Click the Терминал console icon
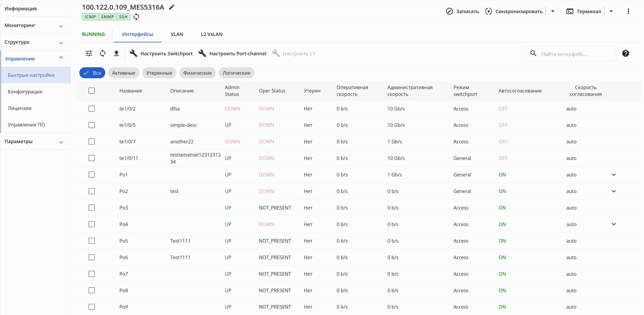The image size is (644, 315). (x=570, y=11)
